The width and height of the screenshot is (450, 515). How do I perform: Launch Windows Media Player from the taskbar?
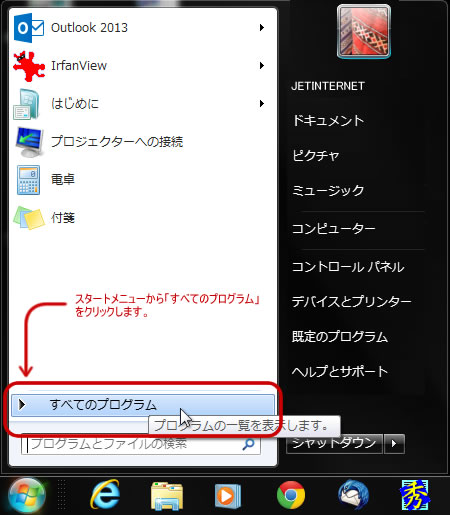point(228,496)
